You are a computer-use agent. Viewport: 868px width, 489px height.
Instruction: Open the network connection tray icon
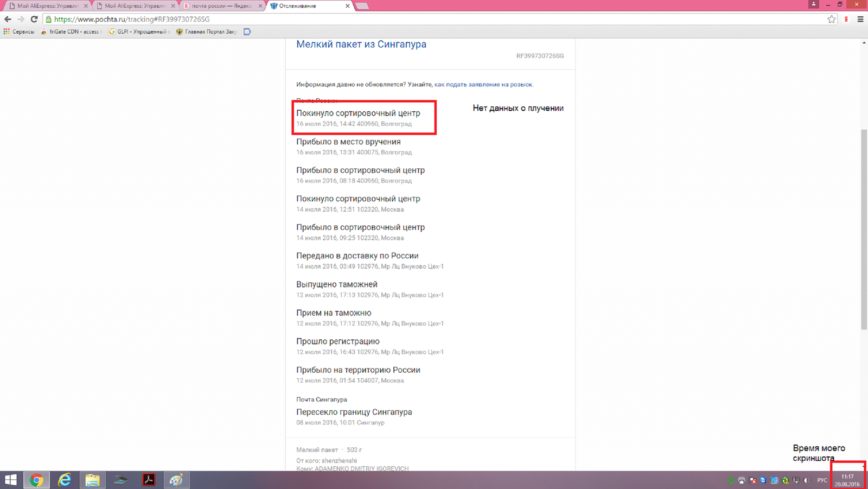coord(796,480)
